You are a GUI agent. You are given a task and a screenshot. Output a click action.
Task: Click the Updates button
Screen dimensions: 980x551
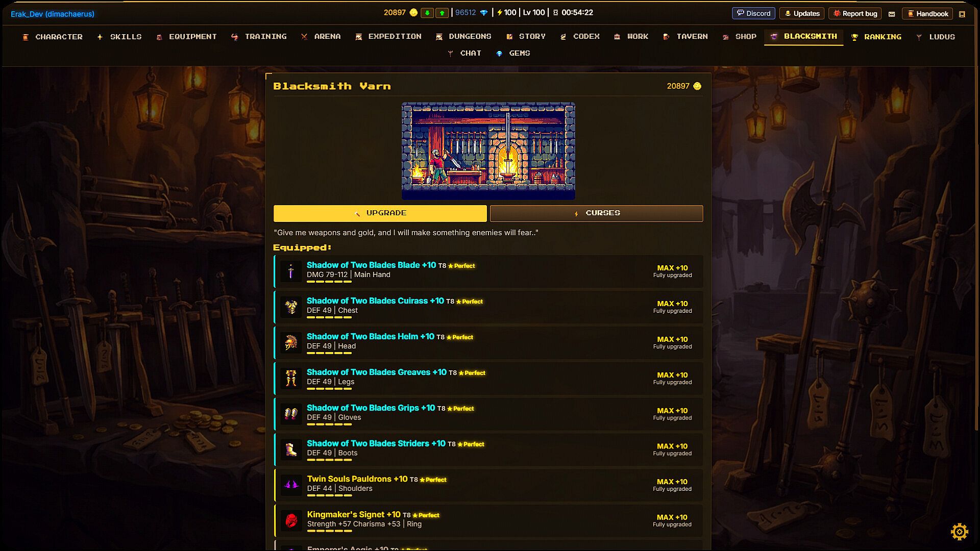pyautogui.click(x=802, y=14)
